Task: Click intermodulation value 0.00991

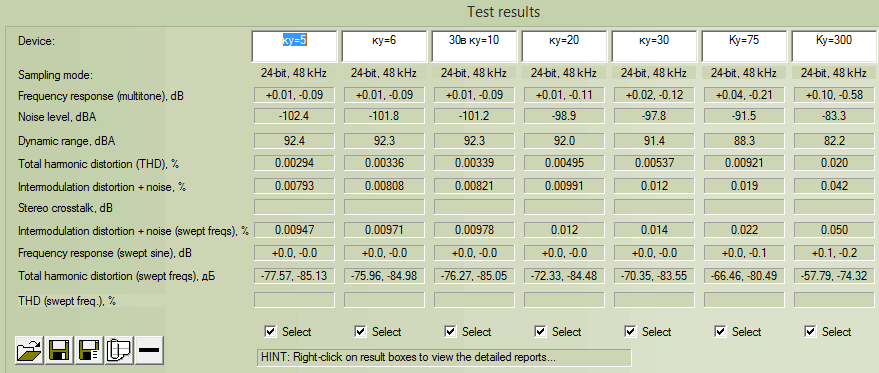Action: point(565,186)
